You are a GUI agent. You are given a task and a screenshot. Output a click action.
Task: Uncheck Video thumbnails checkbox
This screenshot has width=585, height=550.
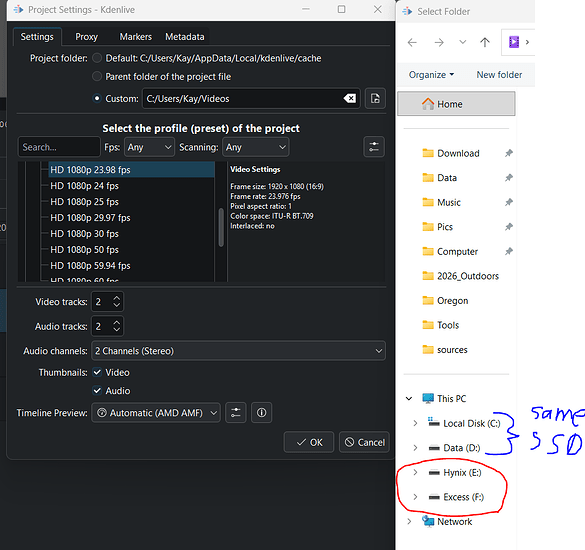[x=97, y=372]
